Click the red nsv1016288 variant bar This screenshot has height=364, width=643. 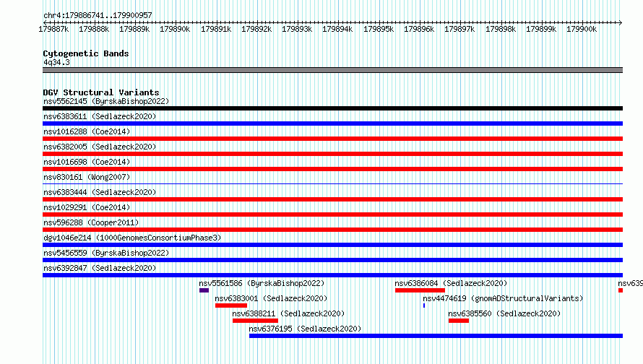[x=332, y=139]
